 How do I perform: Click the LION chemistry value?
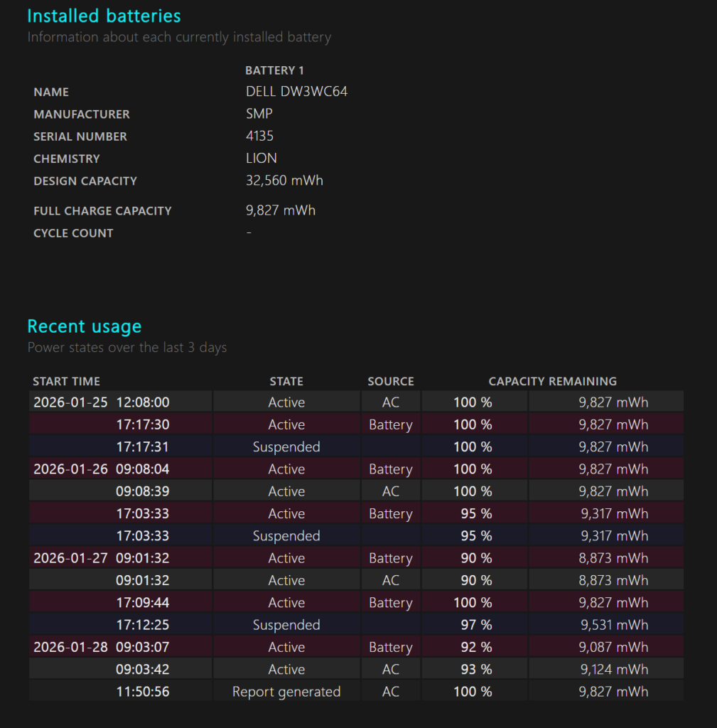261,158
